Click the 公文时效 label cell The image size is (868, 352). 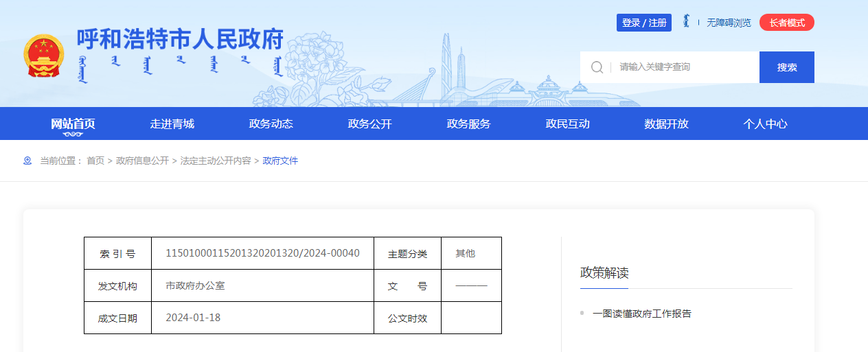click(x=407, y=318)
